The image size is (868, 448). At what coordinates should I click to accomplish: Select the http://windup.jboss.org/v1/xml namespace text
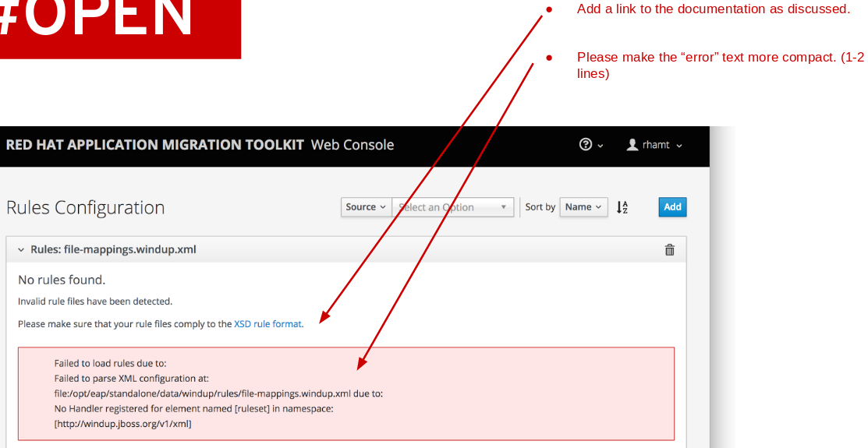click(123, 424)
